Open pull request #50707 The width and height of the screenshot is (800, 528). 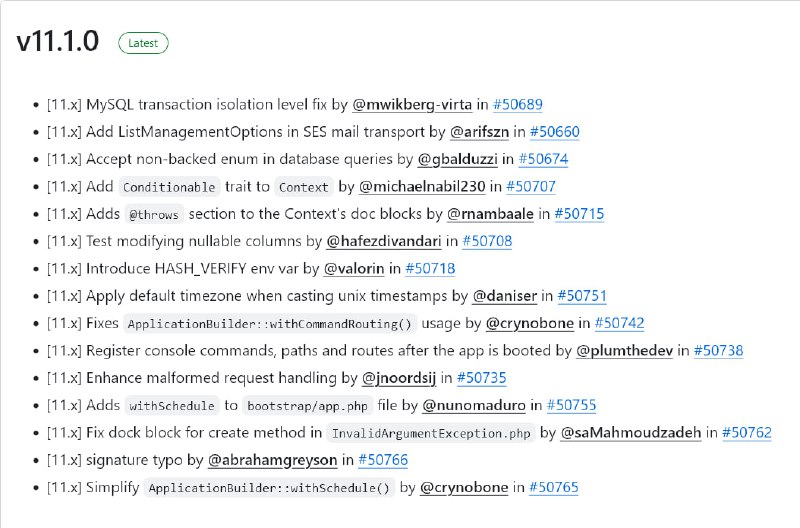click(531, 187)
